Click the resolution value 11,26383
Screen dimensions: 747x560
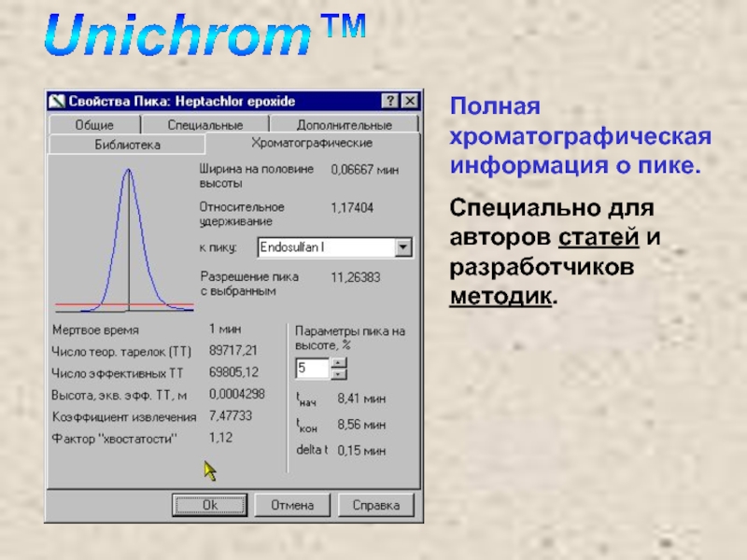[356, 277]
